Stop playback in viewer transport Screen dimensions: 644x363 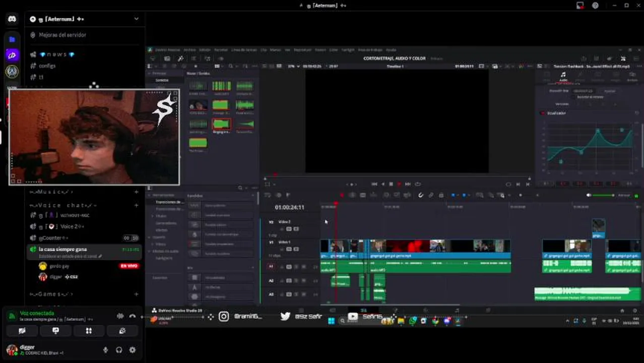pyautogui.click(x=391, y=184)
